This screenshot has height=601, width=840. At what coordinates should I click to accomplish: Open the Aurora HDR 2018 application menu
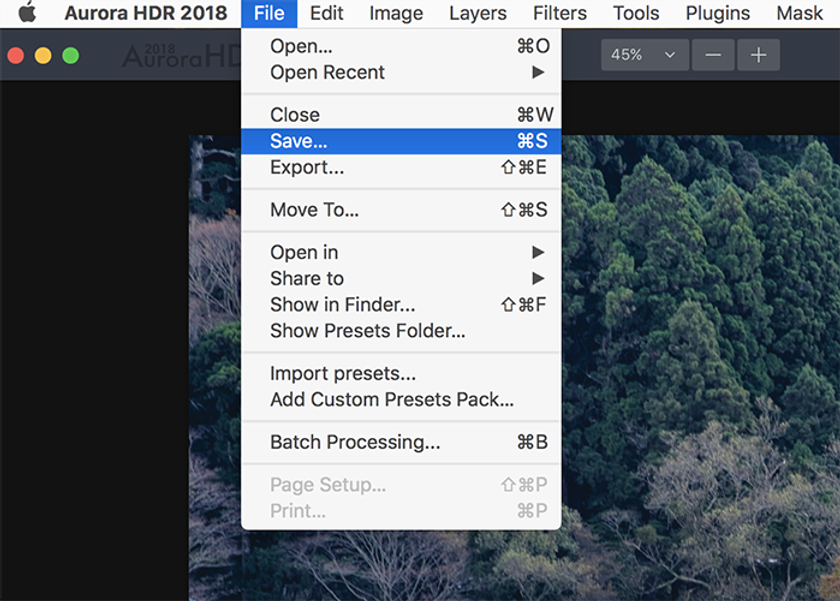(x=146, y=13)
